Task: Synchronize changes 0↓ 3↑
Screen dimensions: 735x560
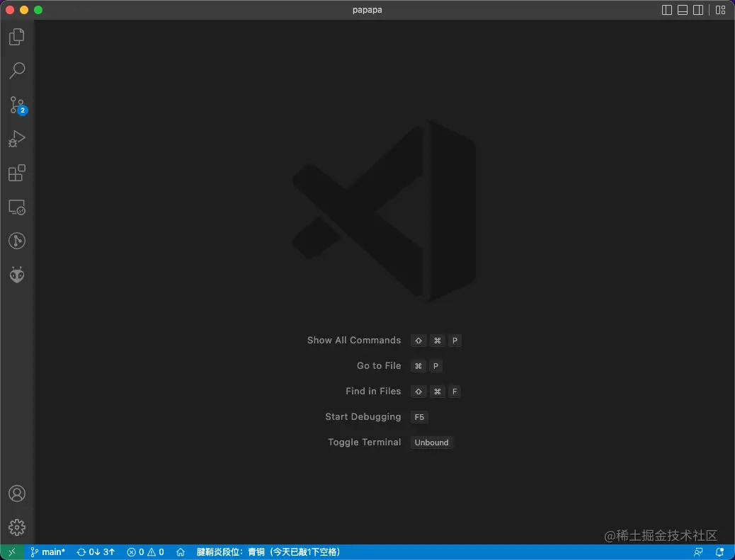Action: click(x=96, y=552)
